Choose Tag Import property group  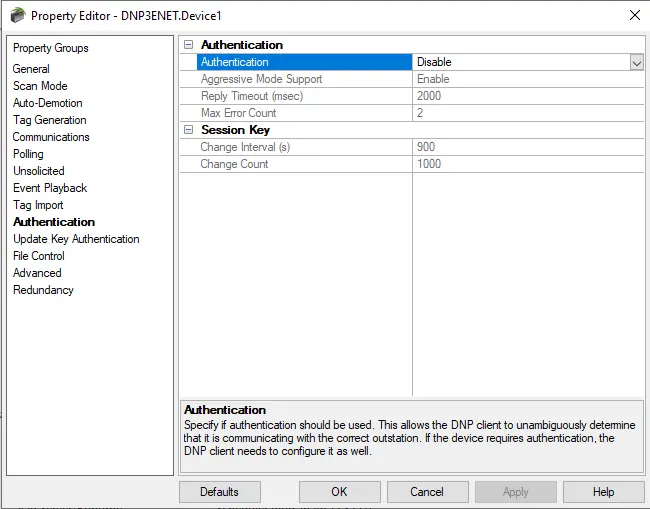[x=38, y=205]
